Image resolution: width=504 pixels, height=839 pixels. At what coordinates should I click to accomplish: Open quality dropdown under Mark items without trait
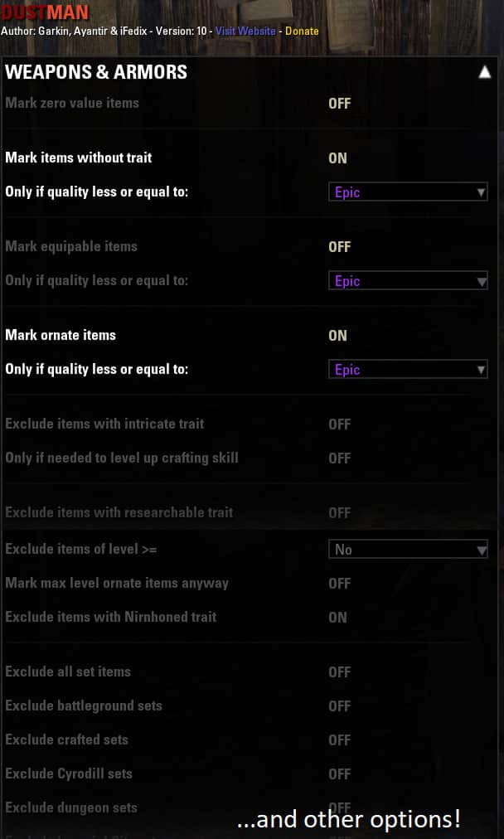pos(408,192)
